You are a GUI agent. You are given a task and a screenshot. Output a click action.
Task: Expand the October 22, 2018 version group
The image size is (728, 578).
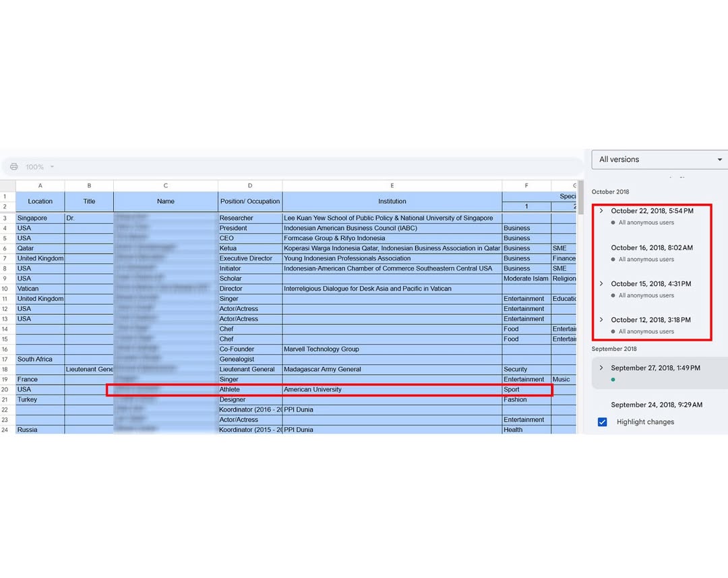point(601,211)
